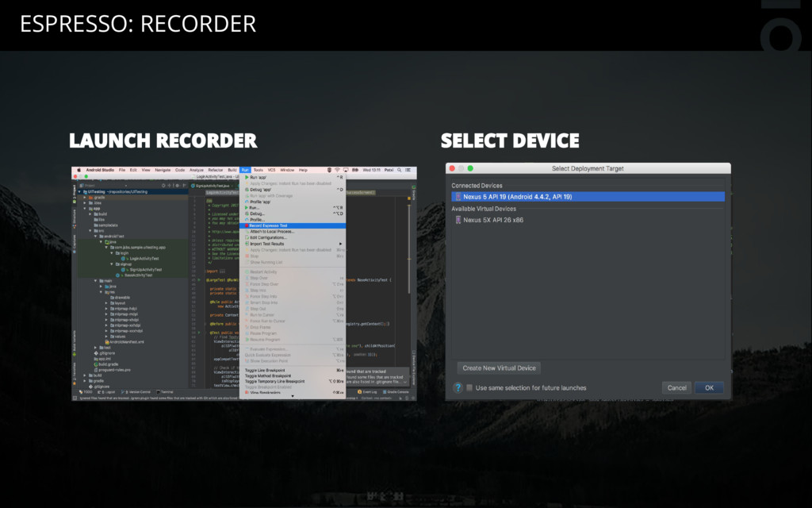The height and width of the screenshot is (508, 812).
Task: Open proguard-rules.pro in project tree
Action: 114,370
